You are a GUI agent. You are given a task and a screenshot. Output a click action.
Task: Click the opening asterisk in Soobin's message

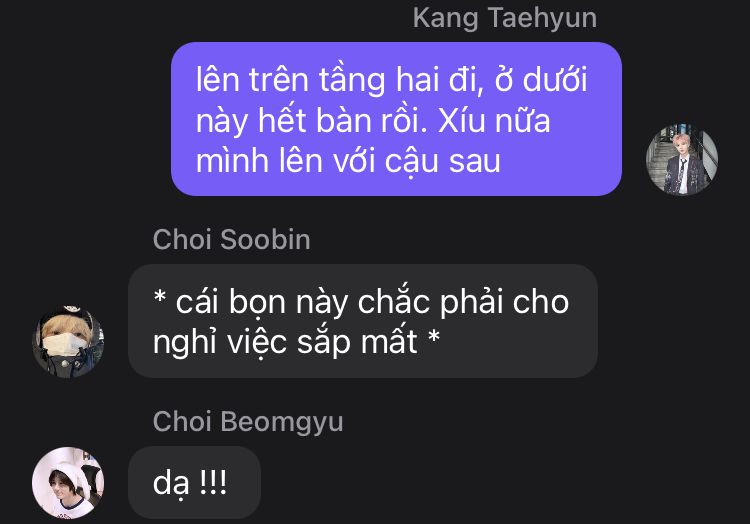(x=160, y=297)
